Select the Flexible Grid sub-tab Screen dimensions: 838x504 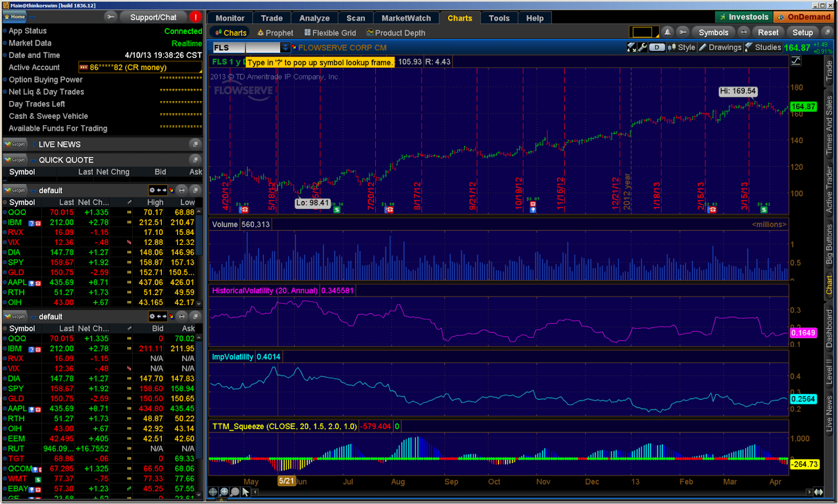point(330,32)
